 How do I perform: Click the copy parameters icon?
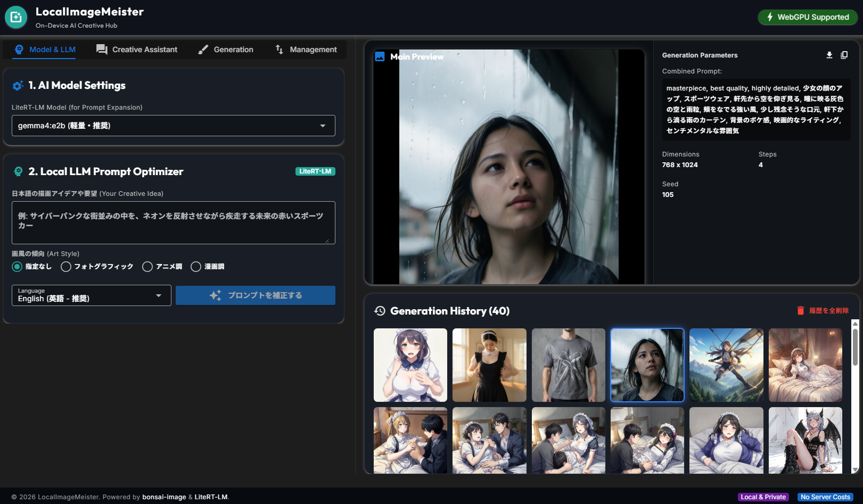844,55
